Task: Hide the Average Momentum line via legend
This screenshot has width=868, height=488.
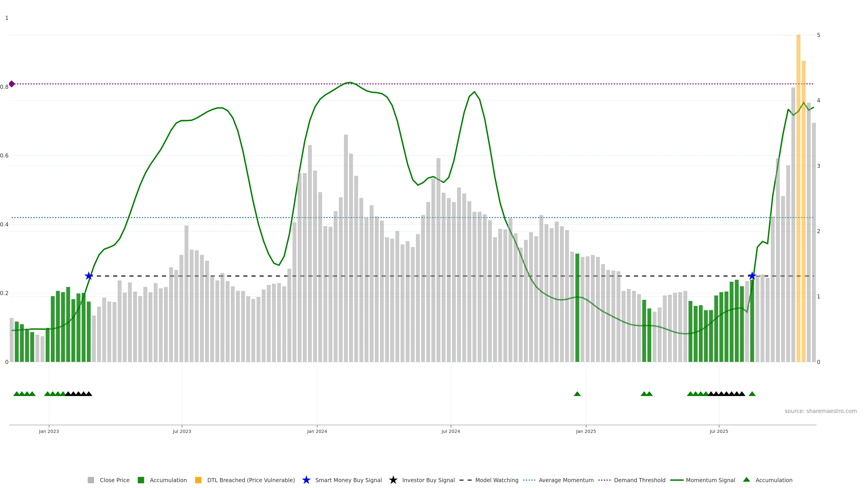Action: pyautogui.click(x=566, y=480)
